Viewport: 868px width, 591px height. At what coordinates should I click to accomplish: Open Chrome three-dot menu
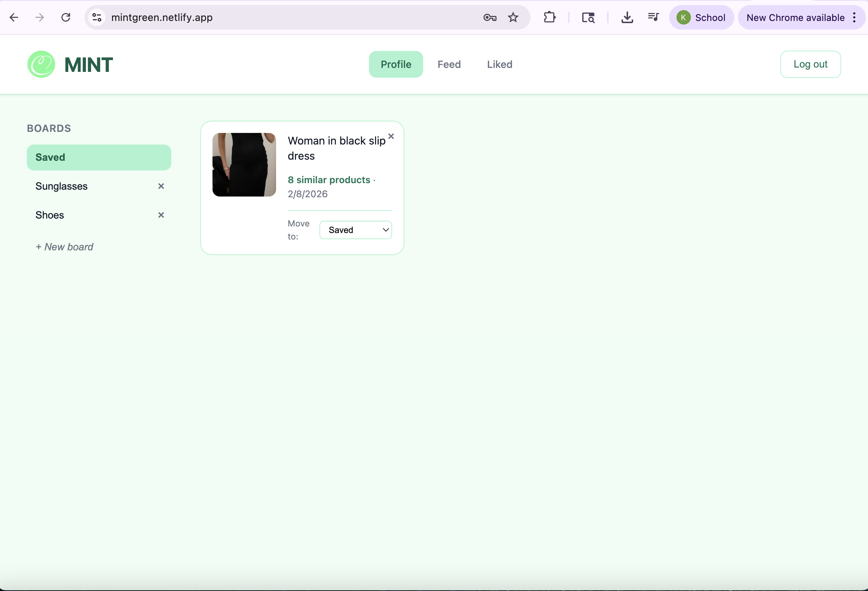click(854, 17)
